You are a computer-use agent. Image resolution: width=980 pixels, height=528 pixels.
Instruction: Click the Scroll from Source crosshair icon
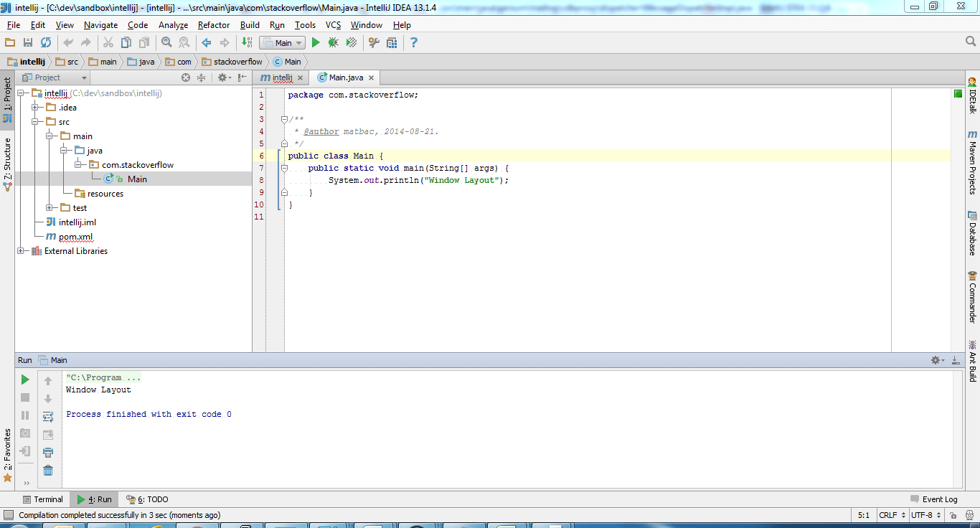pyautogui.click(x=186, y=77)
